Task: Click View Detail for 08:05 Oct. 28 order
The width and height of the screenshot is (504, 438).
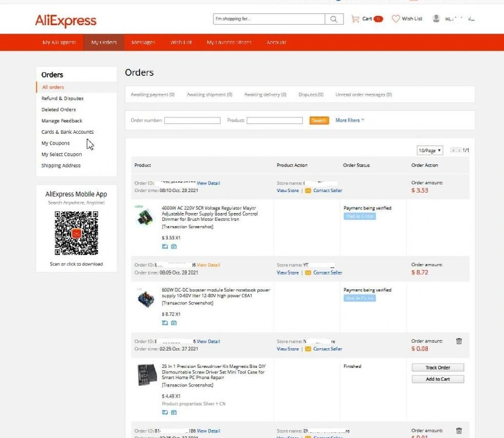Action: 208,265
